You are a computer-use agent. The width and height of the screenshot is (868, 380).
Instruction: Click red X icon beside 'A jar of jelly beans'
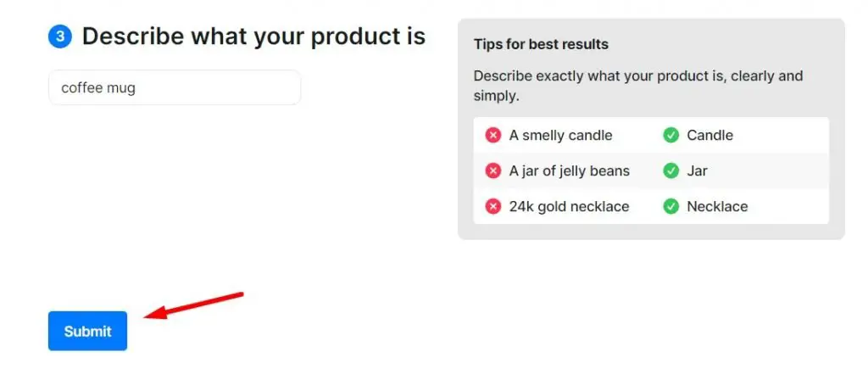pyautogui.click(x=492, y=170)
